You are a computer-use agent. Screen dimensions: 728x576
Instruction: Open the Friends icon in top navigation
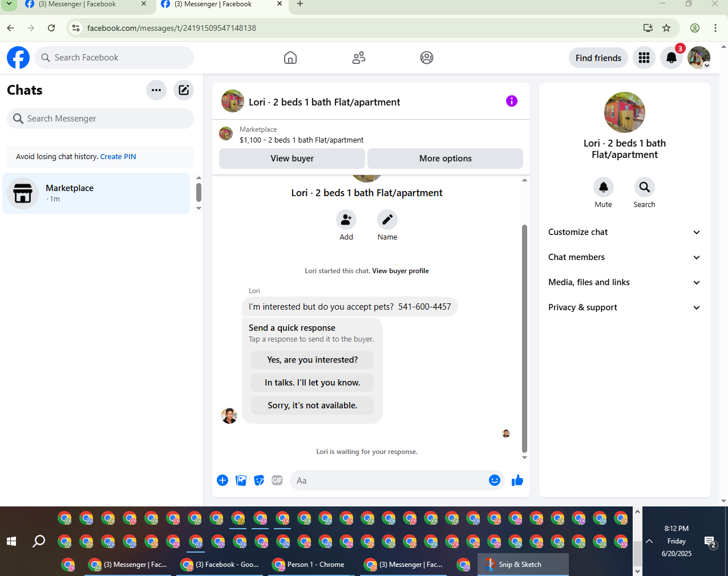tap(359, 58)
